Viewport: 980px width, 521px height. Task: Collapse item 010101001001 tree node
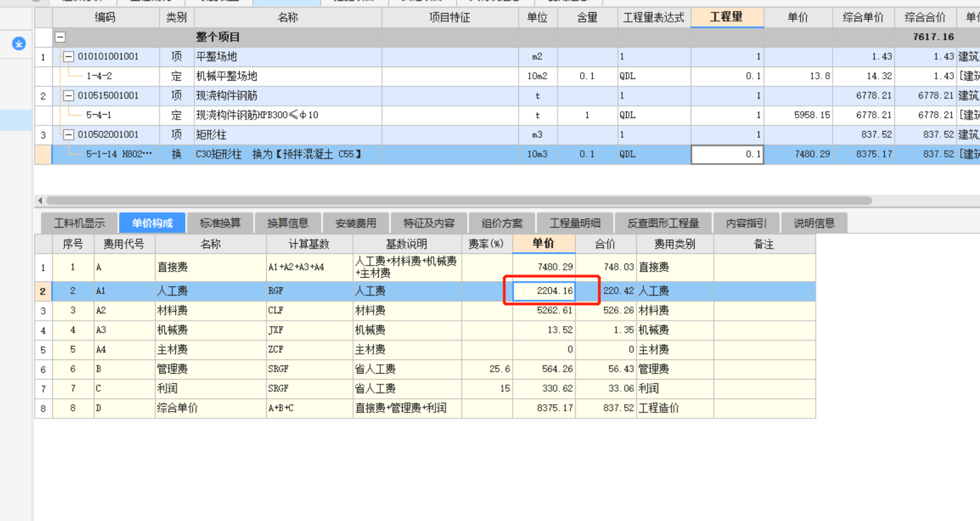pos(69,57)
